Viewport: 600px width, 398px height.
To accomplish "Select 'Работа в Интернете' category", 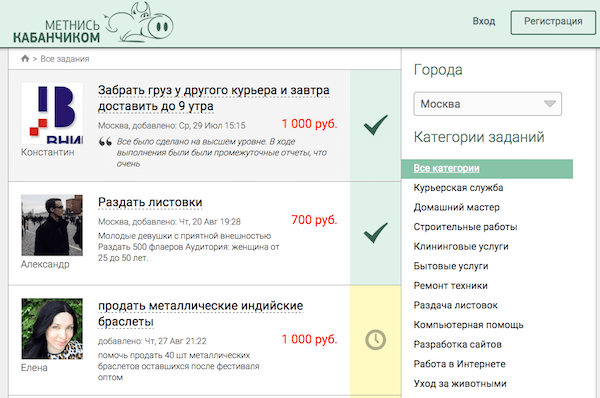I will point(459,364).
